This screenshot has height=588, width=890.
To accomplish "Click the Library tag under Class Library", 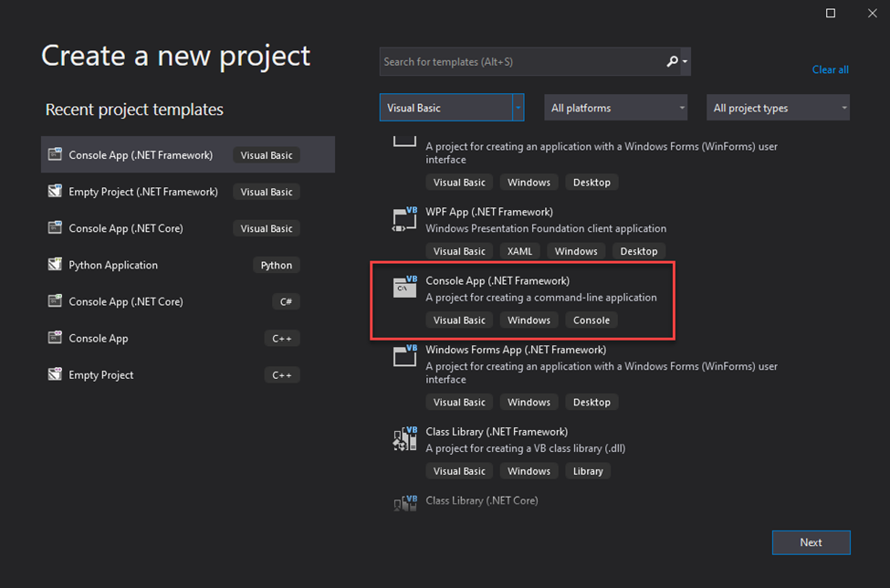I will [x=588, y=471].
